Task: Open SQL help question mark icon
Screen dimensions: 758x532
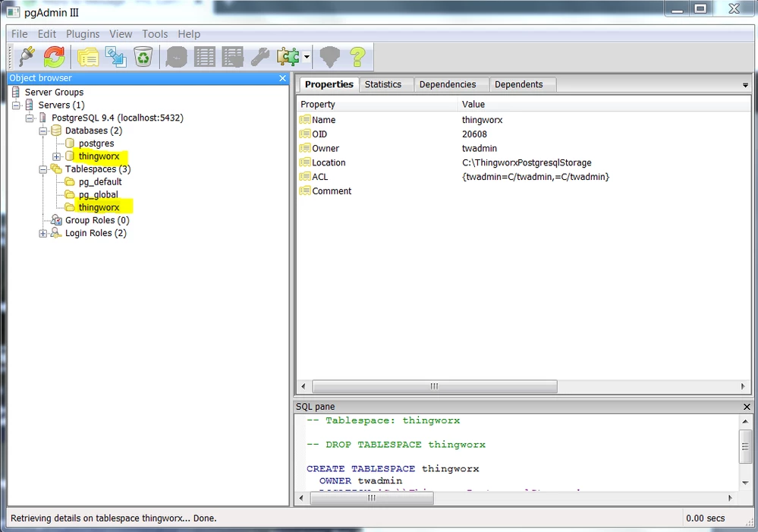Action: pyautogui.click(x=357, y=57)
